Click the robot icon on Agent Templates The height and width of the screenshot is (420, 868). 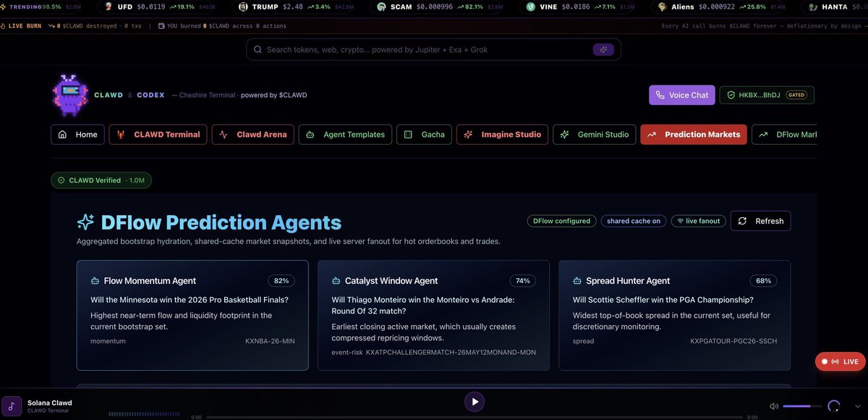coord(310,135)
